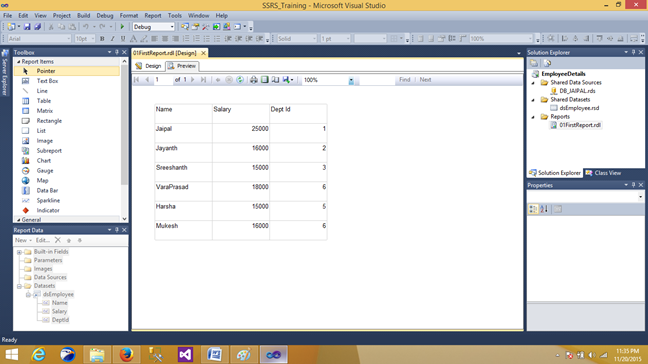Click the Next search button in preview toolbar
This screenshot has height=364, width=648.
coord(425,80)
